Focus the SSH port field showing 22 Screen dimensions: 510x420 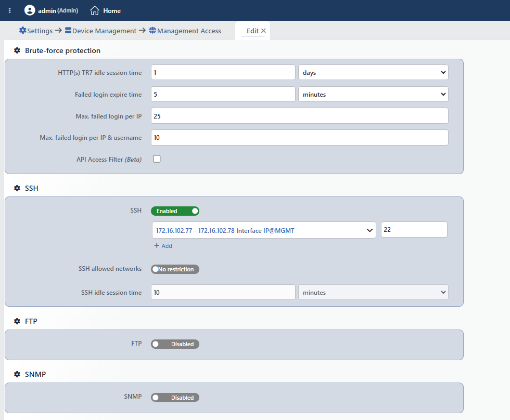click(414, 230)
